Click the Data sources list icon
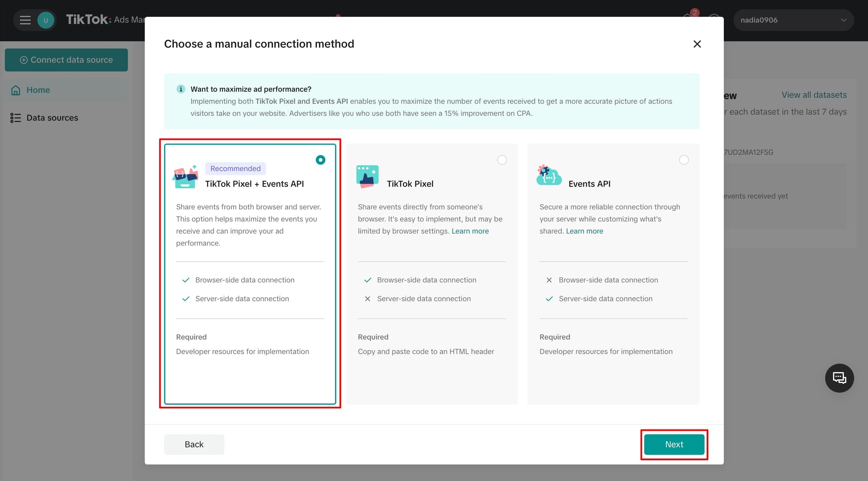The height and width of the screenshot is (481, 868). 16,118
